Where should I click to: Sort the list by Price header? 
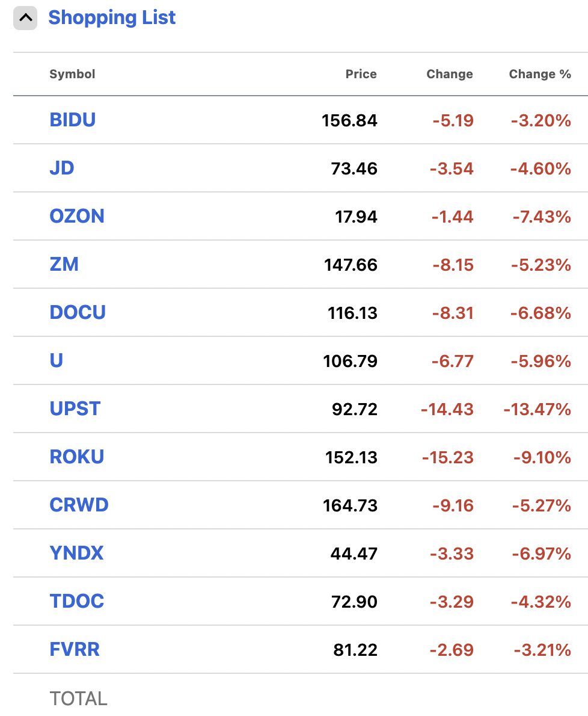(x=361, y=74)
